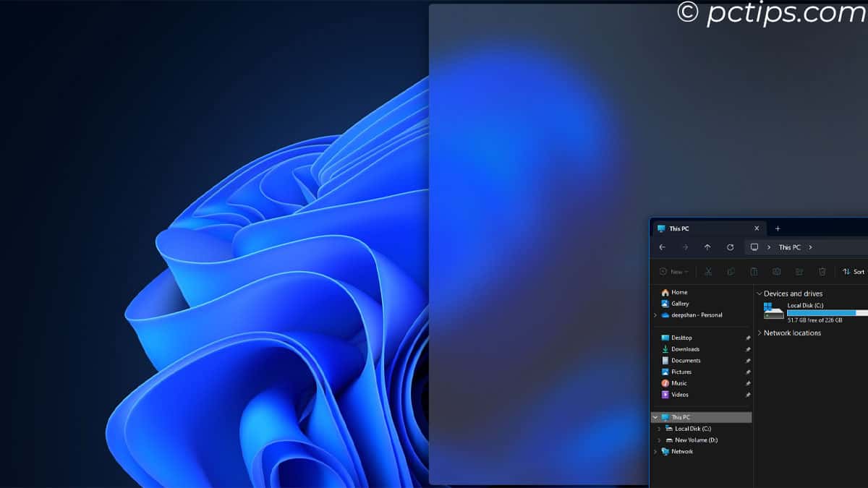Collapse the Devices and drives section
The width and height of the screenshot is (868, 488).
pyautogui.click(x=759, y=294)
